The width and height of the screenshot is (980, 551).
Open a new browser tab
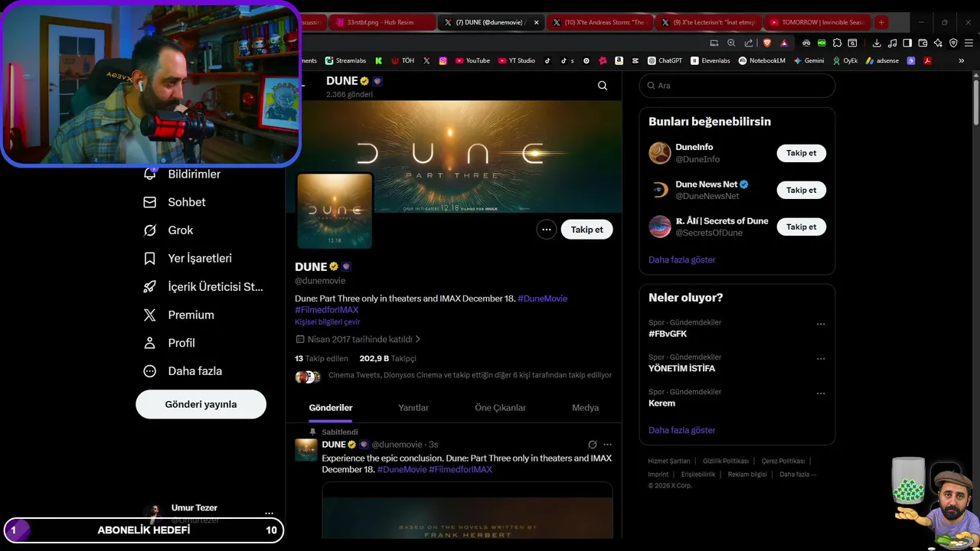click(881, 22)
